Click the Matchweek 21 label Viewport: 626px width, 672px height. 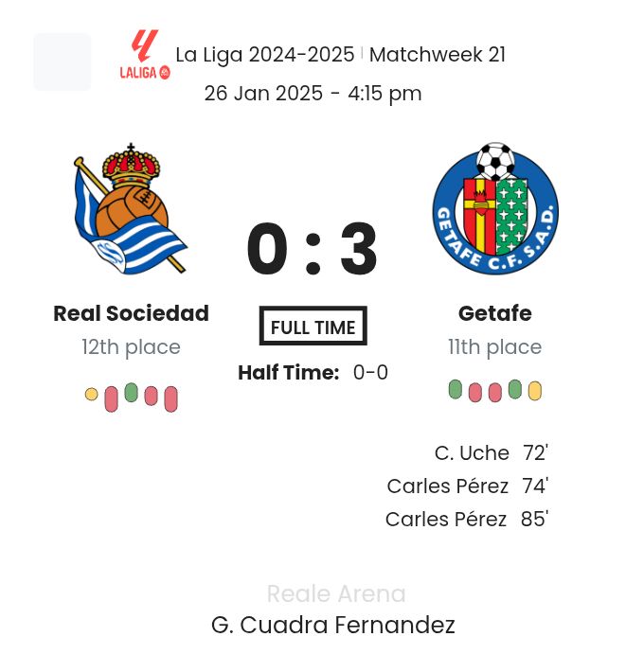click(438, 55)
